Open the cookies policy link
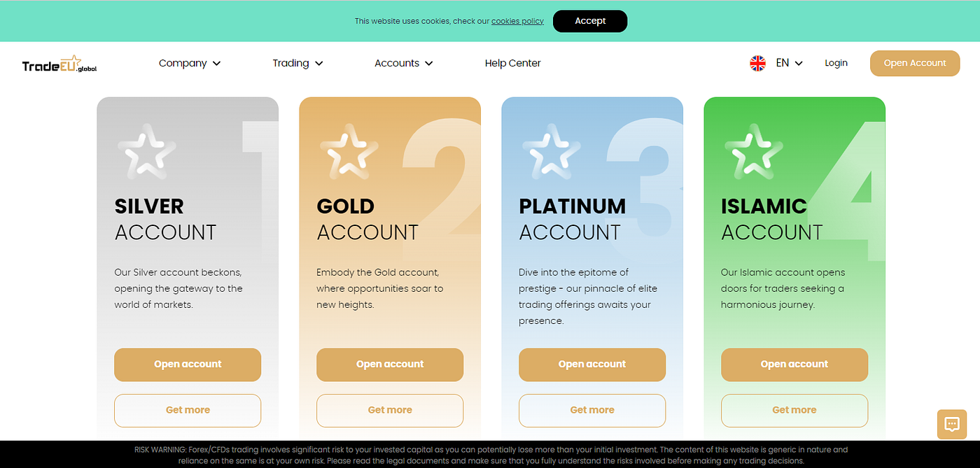Viewport: 980px width, 468px height. coord(517,21)
